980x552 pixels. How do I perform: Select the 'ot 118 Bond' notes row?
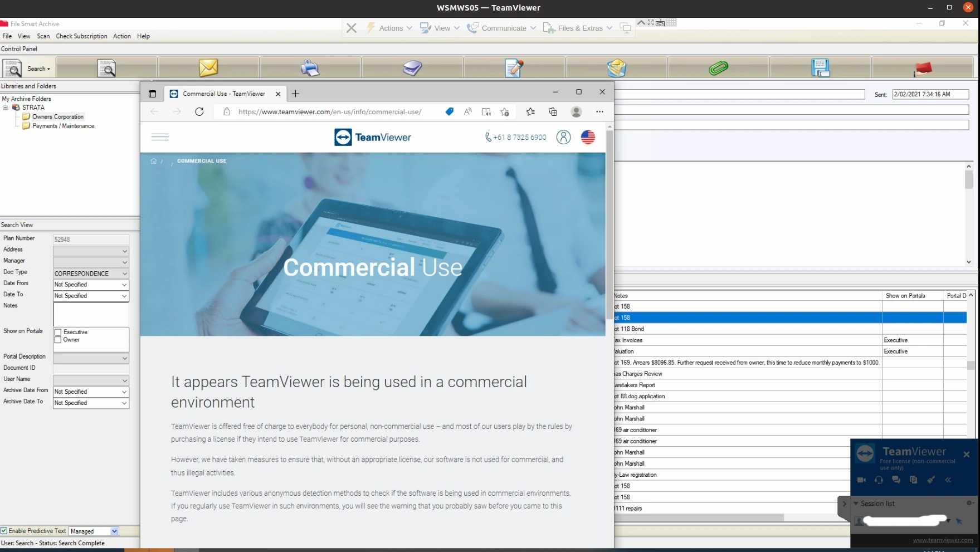coord(747,329)
